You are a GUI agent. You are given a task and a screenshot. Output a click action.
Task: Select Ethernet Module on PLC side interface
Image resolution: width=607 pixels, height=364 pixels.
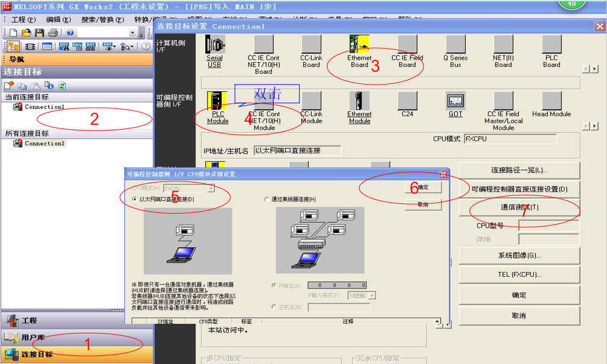point(359,108)
